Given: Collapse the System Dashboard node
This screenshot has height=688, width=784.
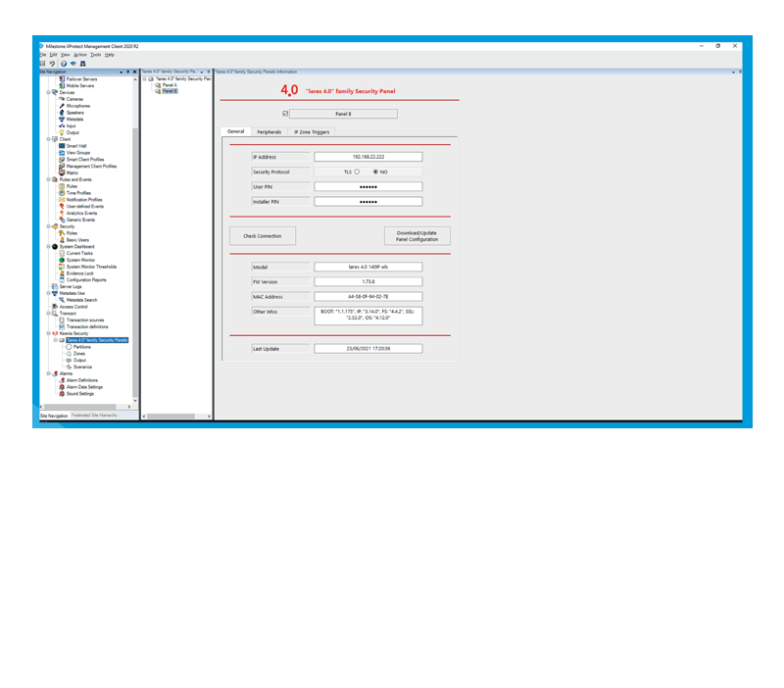Looking at the screenshot, I should (x=48, y=247).
